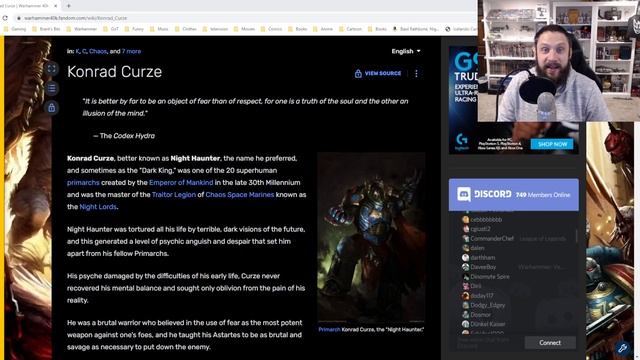
Task: Follow the Traitor Legion link
Action: (173, 195)
